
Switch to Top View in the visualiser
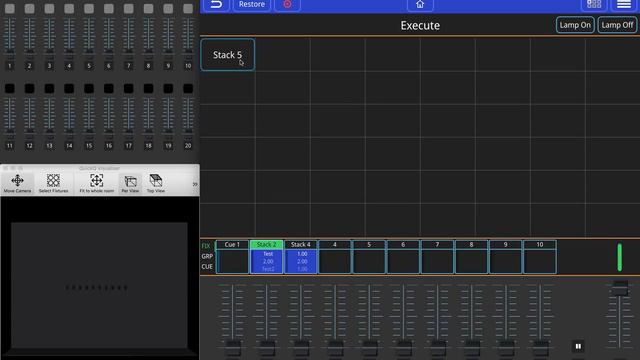click(x=156, y=183)
